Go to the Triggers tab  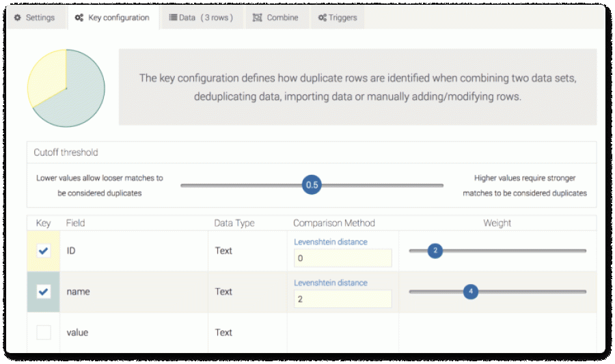coord(338,18)
